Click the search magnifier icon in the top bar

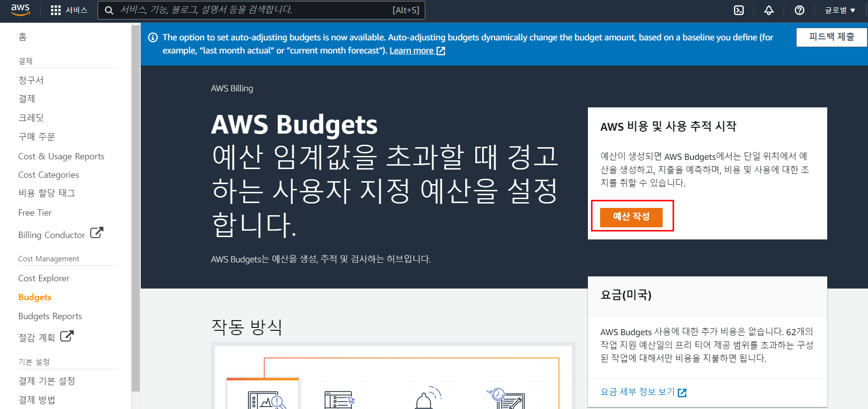[x=109, y=10]
